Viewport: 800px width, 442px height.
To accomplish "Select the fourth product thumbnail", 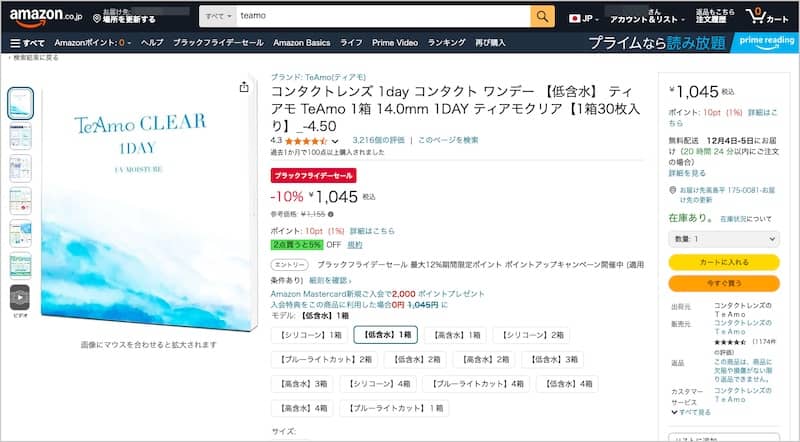I will [x=20, y=201].
